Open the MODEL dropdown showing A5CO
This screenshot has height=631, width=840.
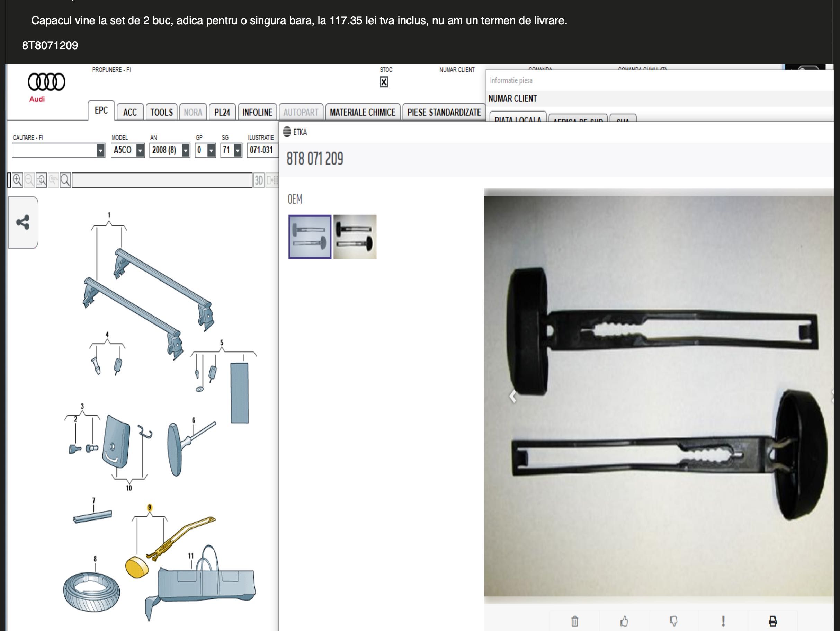tap(128, 150)
